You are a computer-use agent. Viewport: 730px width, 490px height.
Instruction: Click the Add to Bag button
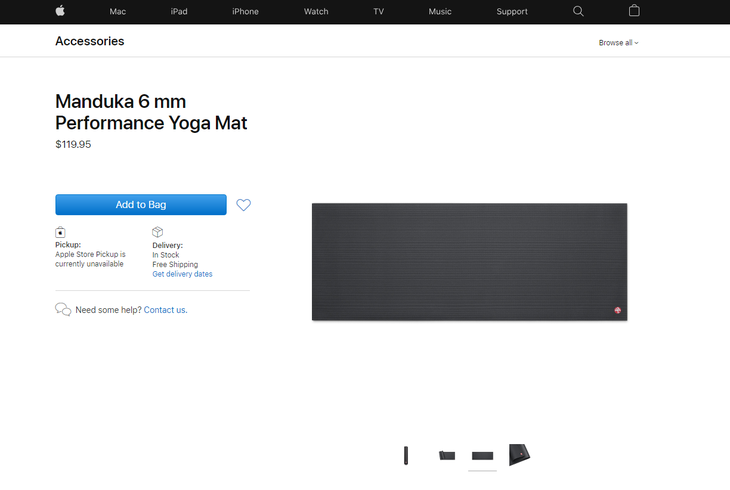141,204
